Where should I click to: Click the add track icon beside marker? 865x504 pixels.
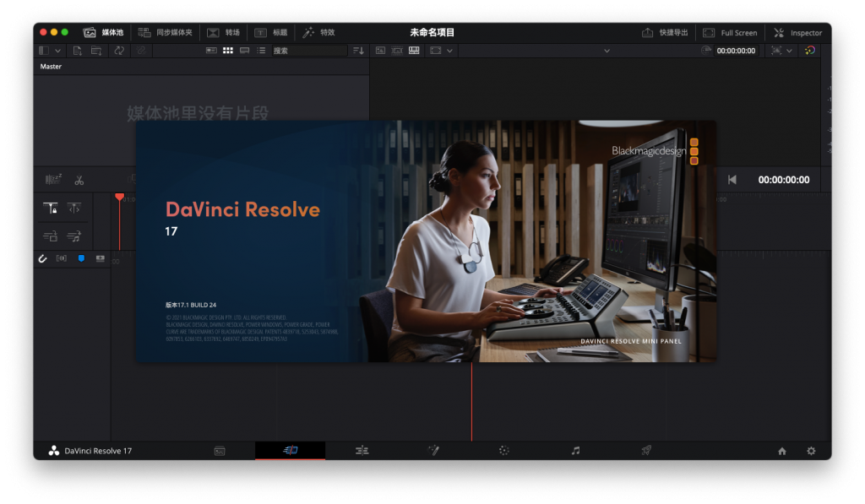[x=100, y=258]
